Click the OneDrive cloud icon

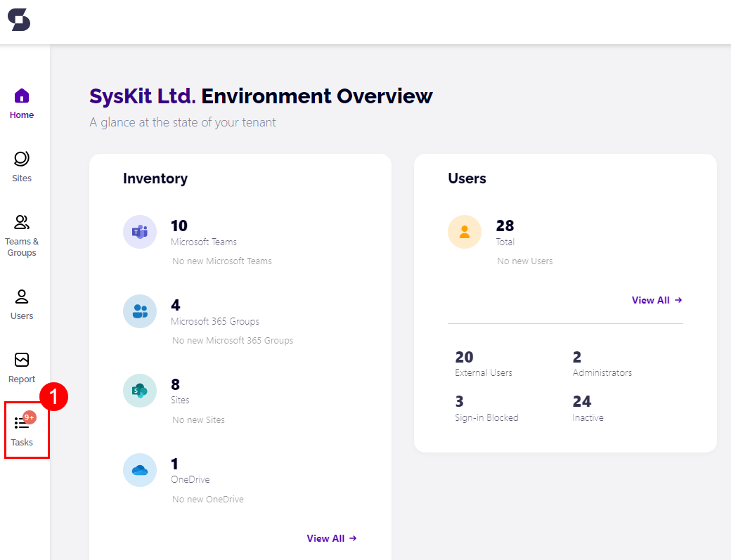click(139, 470)
